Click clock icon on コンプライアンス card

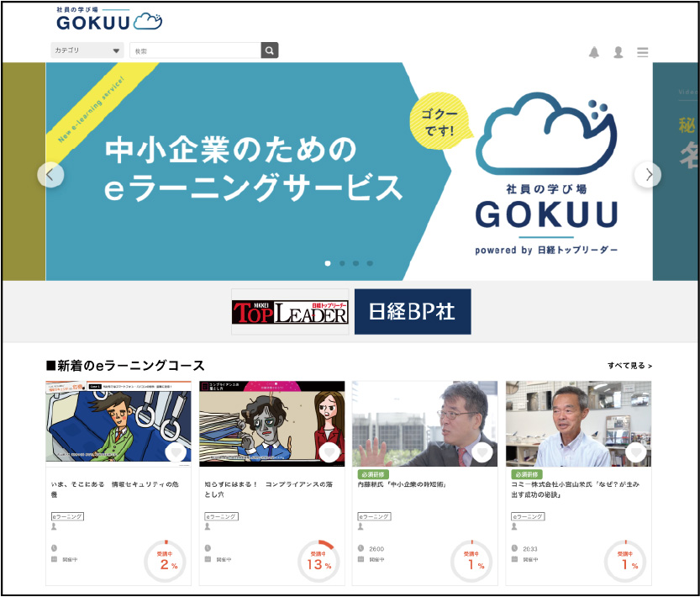click(208, 548)
